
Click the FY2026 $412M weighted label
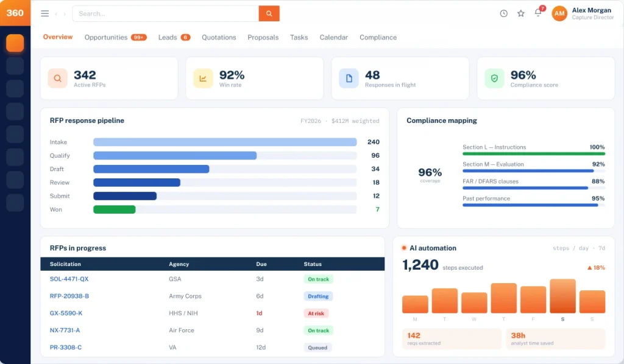point(340,121)
